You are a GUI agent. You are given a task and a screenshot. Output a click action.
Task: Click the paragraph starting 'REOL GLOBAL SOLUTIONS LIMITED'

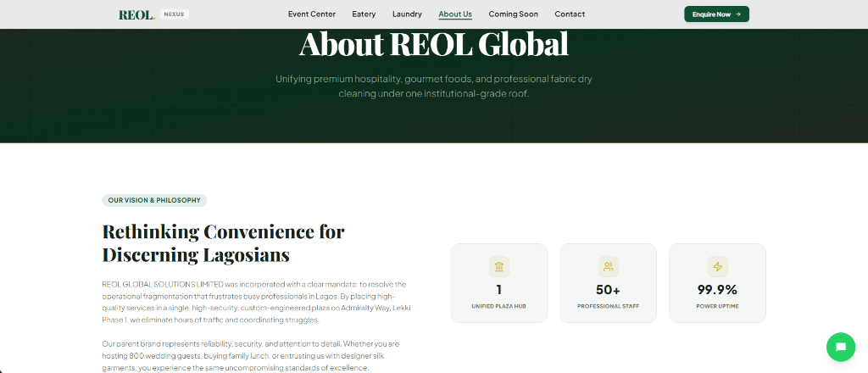257,302
